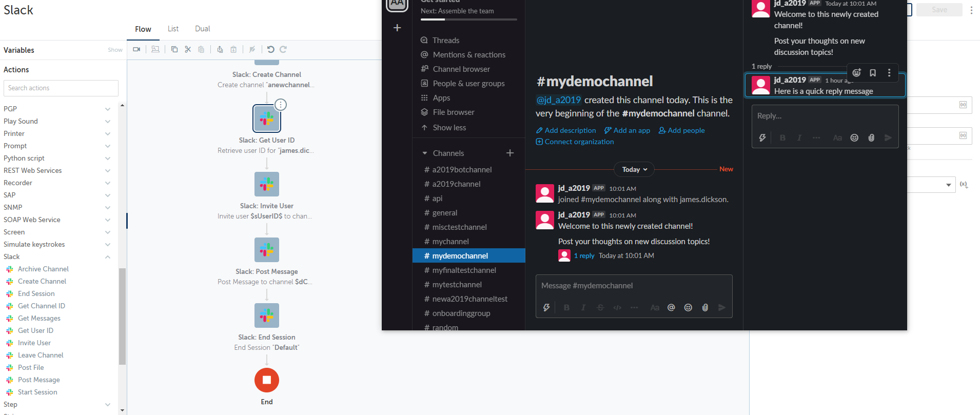This screenshot has height=415, width=980.
Task: Click the shortcuts lightning icon in message composer
Action: pyautogui.click(x=546, y=307)
